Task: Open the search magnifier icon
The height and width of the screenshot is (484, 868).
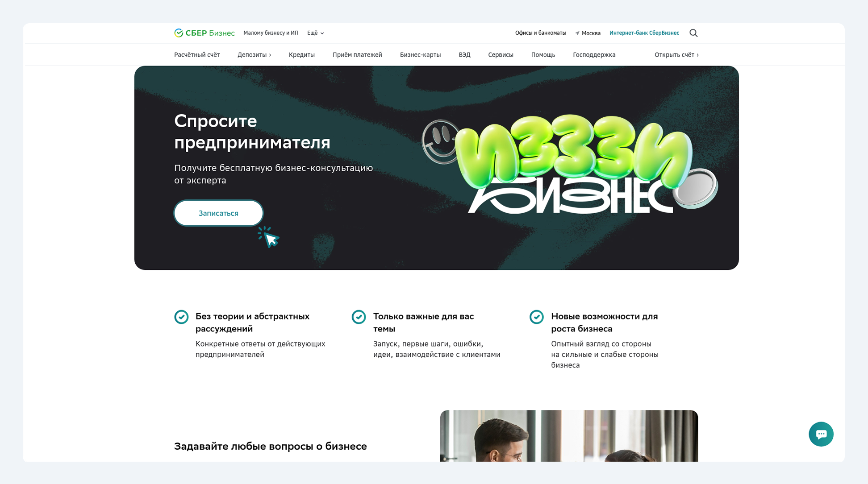Action: (x=693, y=33)
